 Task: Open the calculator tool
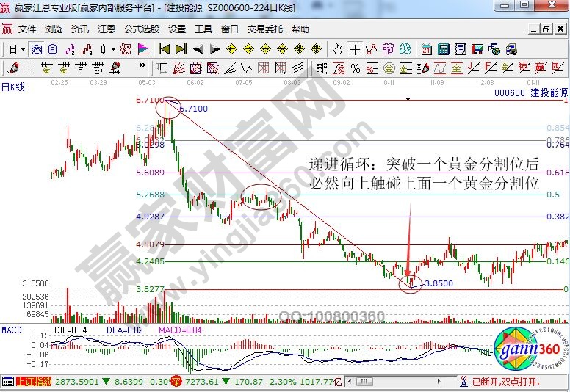point(444,49)
